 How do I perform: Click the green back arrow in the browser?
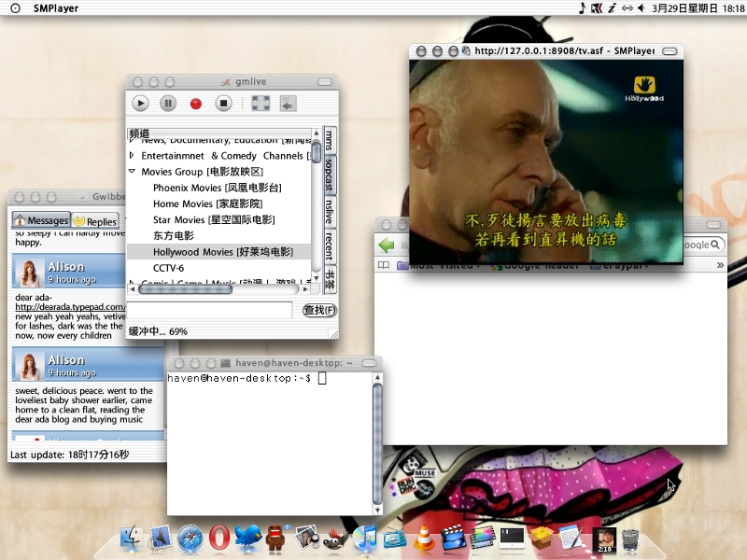click(x=386, y=245)
